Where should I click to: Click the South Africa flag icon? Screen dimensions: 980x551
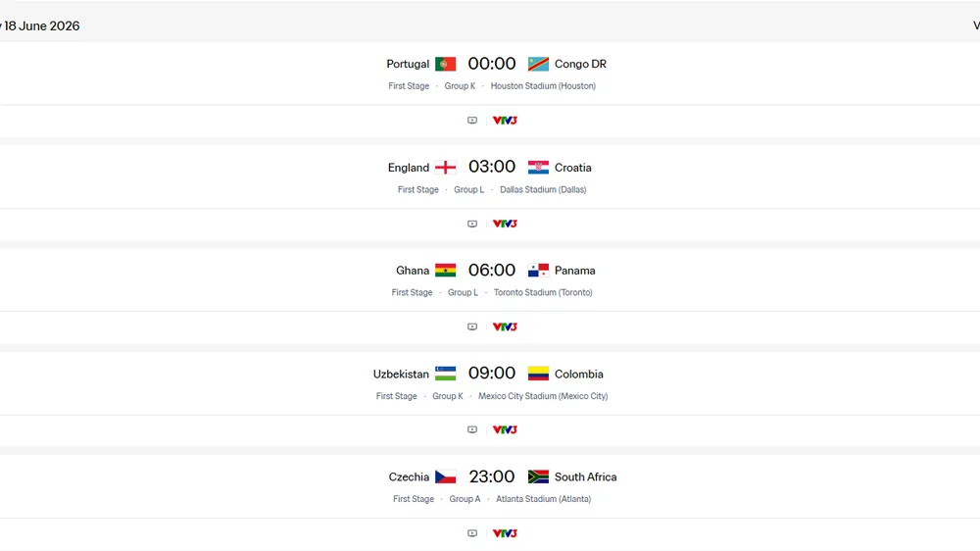(x=538, y=476)
